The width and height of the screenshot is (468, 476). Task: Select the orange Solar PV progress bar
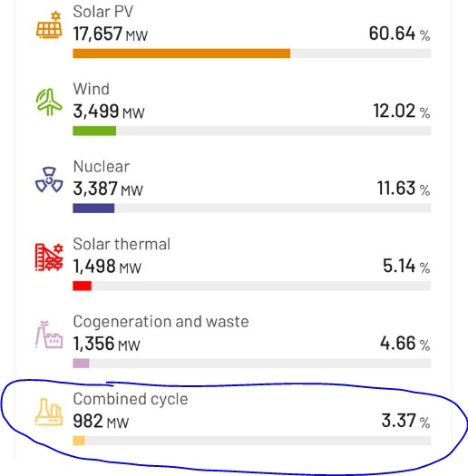[181, 53]
